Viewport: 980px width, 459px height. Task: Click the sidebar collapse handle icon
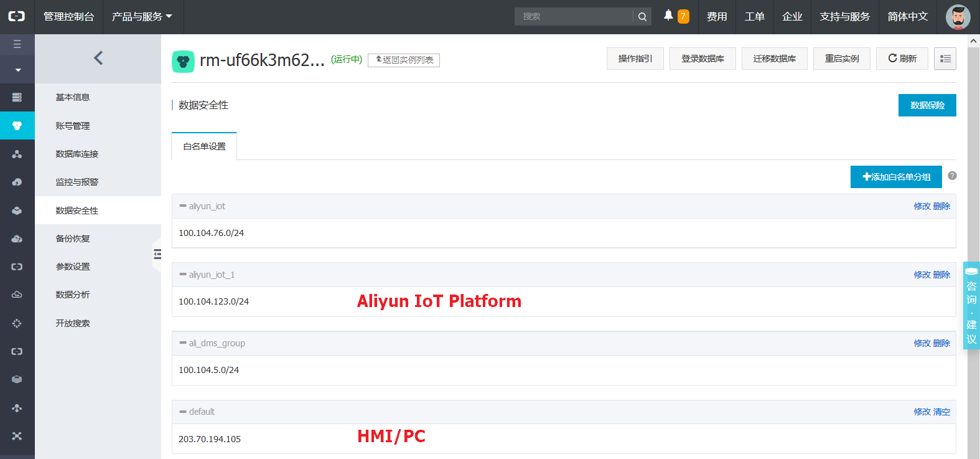coord(157,254)
